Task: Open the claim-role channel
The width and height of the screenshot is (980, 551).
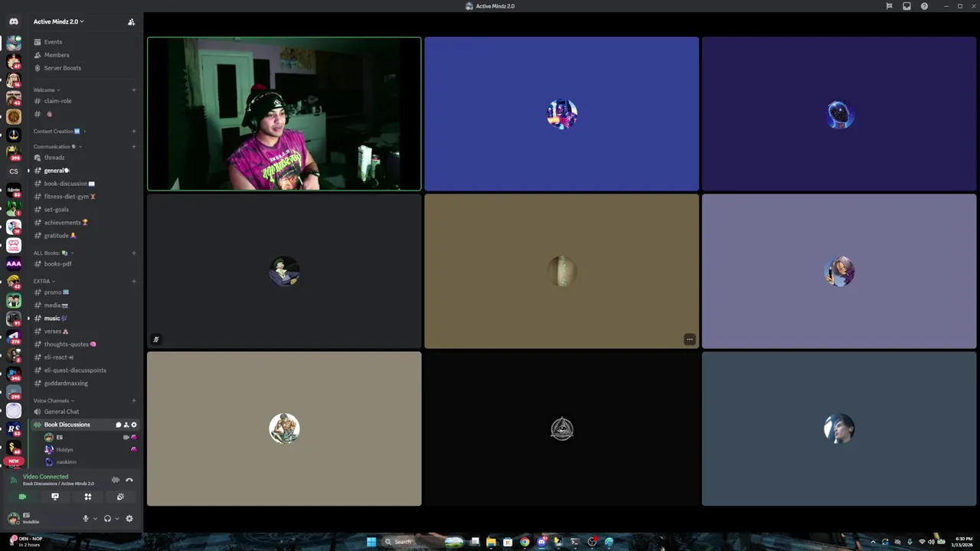Action: 85,101
